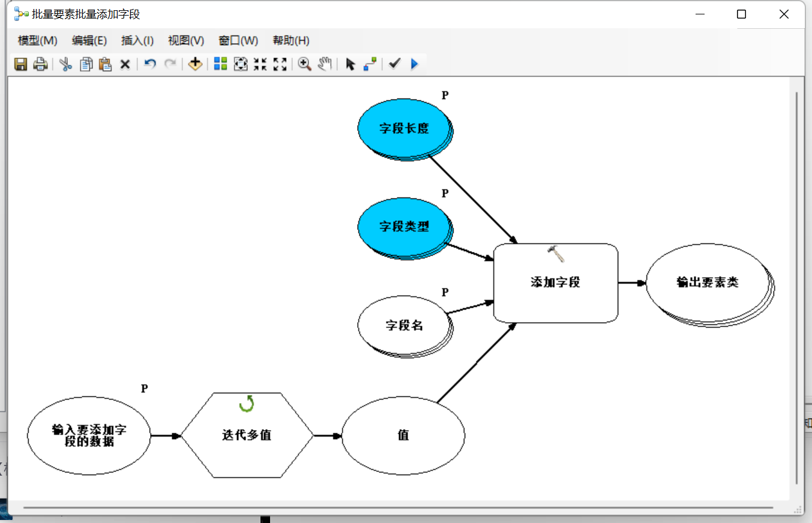Image resolution: width=812 pixels, height=523 pixels.
Task: Open the 窗口(W) menu
Action: pos(238,41)
